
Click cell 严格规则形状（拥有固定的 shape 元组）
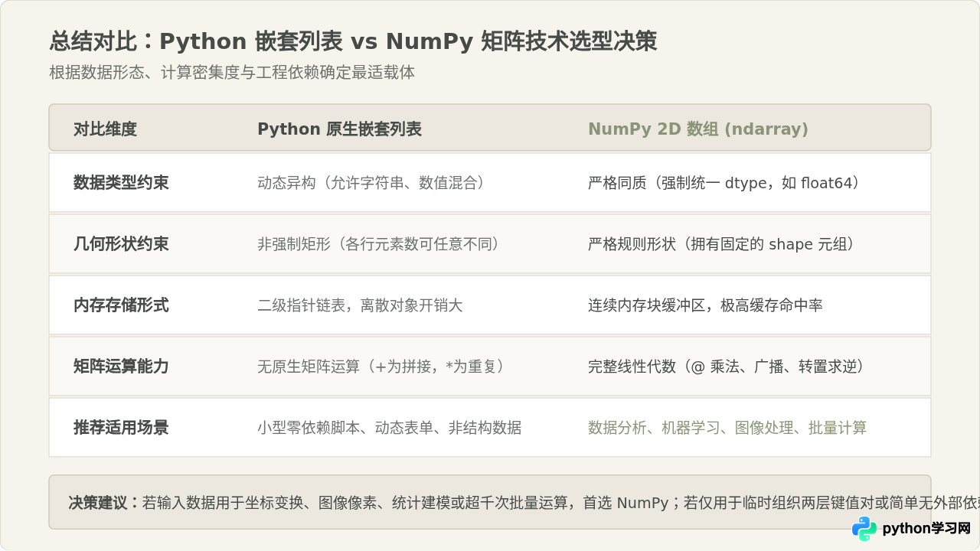point(721,243)
